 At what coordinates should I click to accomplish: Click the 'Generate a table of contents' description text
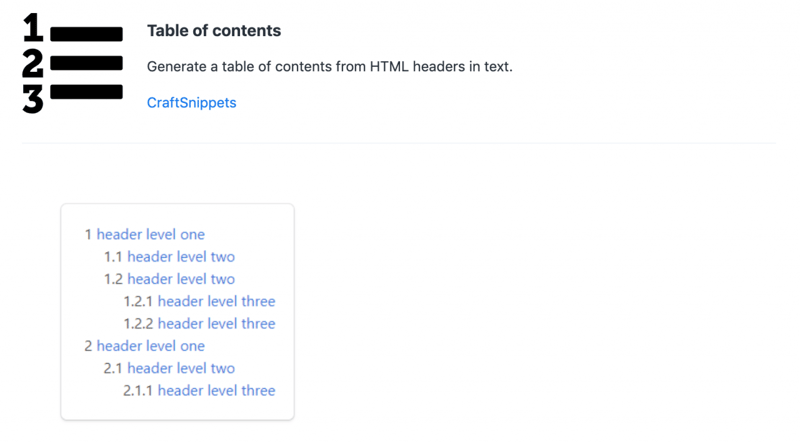tap(329, 67)
